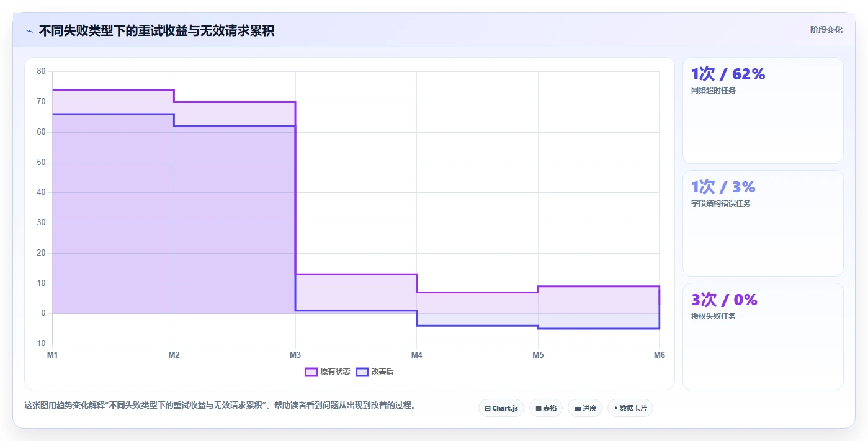Click the M5 axis label
Viewport: 868px width, 441px height.
click(x=538, y=355)
